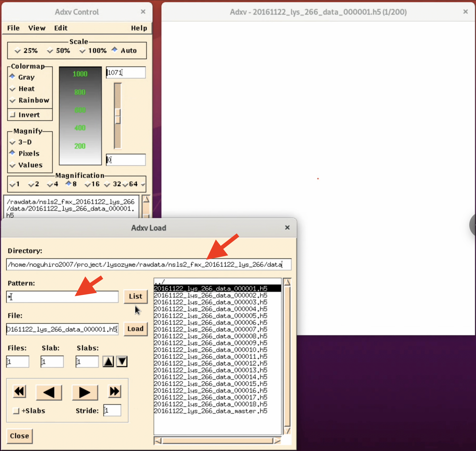The width and height of the screenshot is (476, 451).
Task: Switch Scale to 100%
Action: point(82,50)
